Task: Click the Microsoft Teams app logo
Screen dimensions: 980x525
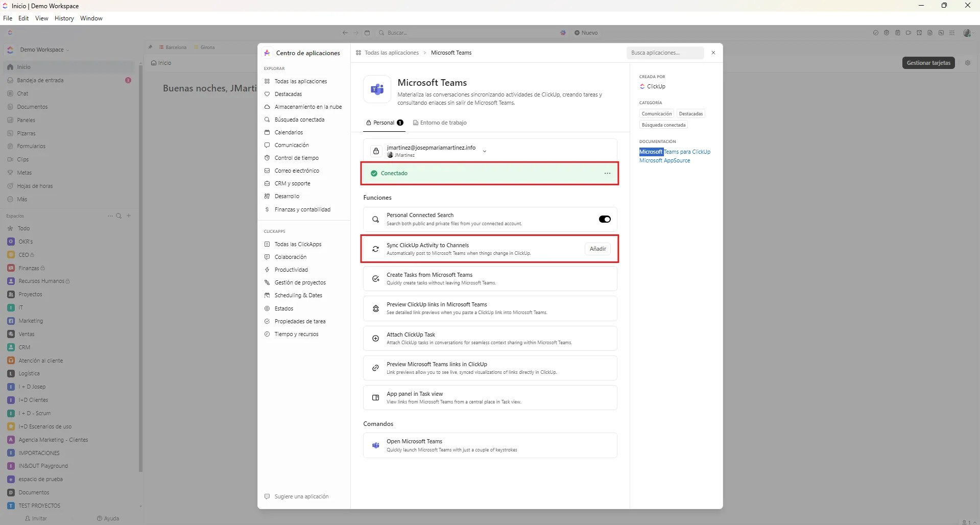Action: coord(377,89)
